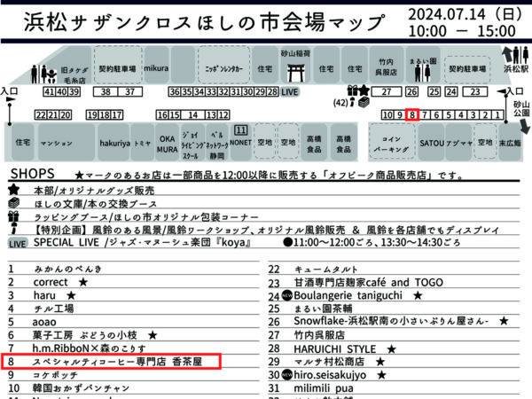Click the book icon beside ほしの文庫
This screenshot has width=532, height=399.
point(14,203)
